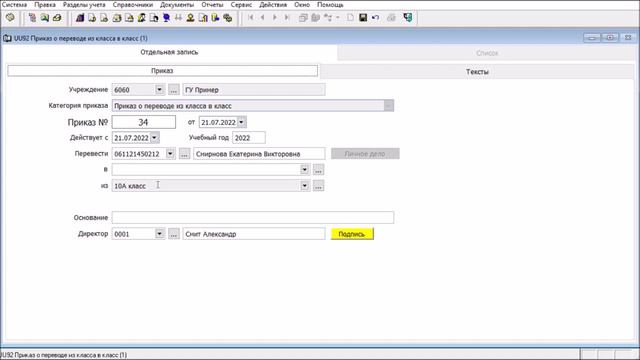Image resolution: width=640 pixels, height=360 pixels.
Task: Open the Действует с date dropdown
Action: click(x=154, y=138)
